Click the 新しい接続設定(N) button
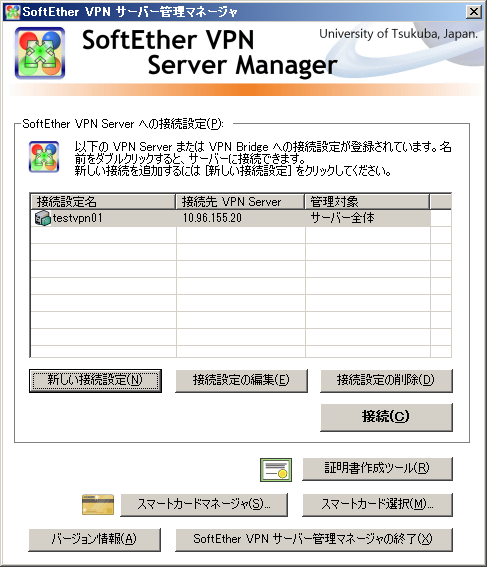This screenshot has width=487, height=567. [x=95, y=380]
